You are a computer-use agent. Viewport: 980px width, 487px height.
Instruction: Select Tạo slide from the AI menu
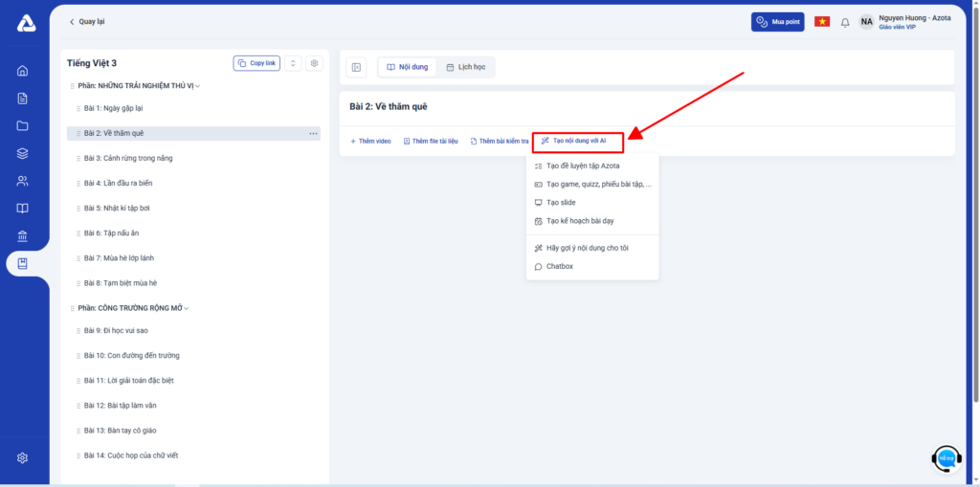[x=560, y=203]
